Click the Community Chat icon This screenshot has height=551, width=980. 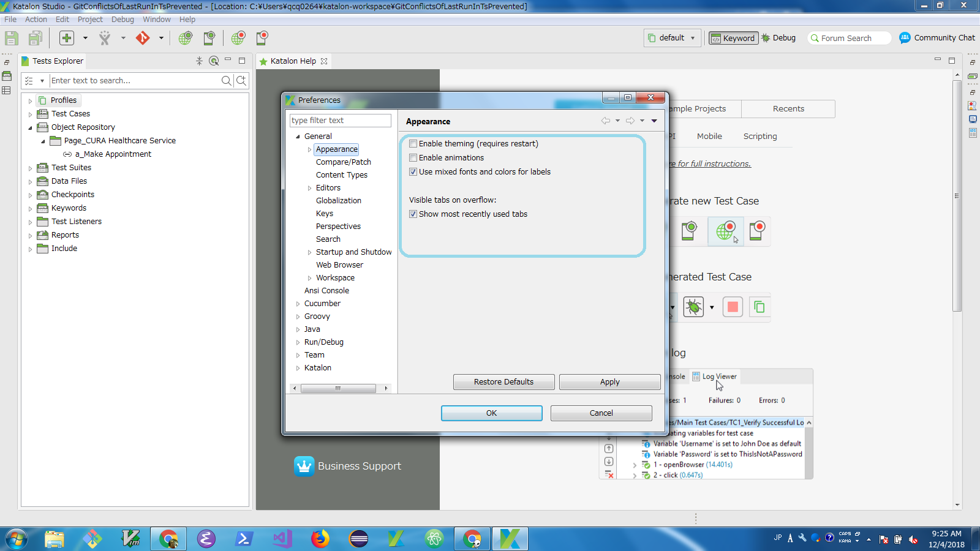[x=905, y=38]
